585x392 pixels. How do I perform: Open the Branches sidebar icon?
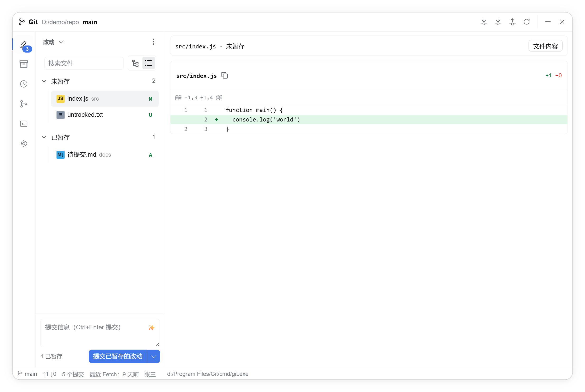click(24, 104)
